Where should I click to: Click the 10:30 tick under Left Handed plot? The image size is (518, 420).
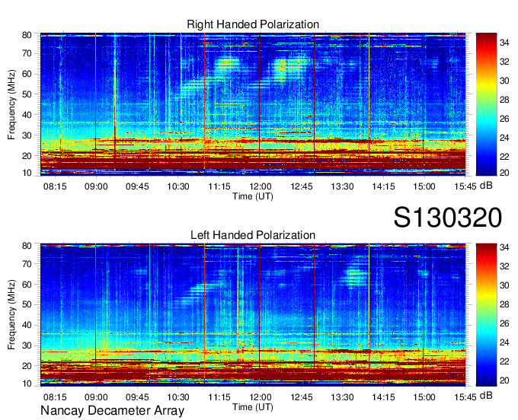(x=178, y=397)
